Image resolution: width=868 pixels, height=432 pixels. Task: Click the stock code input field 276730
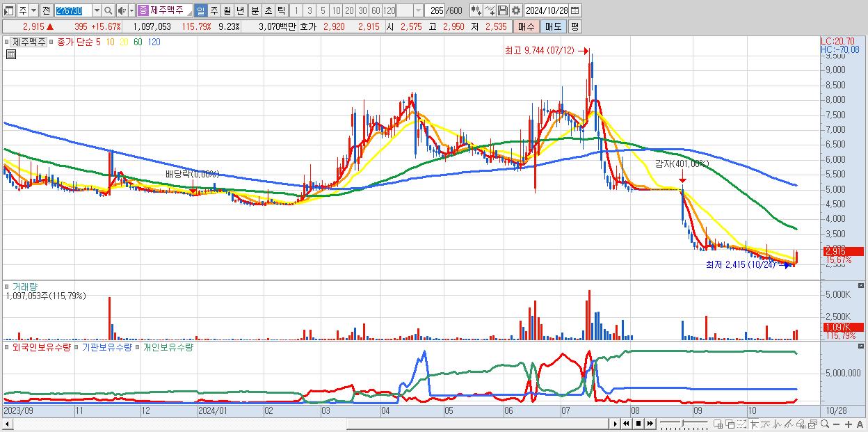coord(73,10)
